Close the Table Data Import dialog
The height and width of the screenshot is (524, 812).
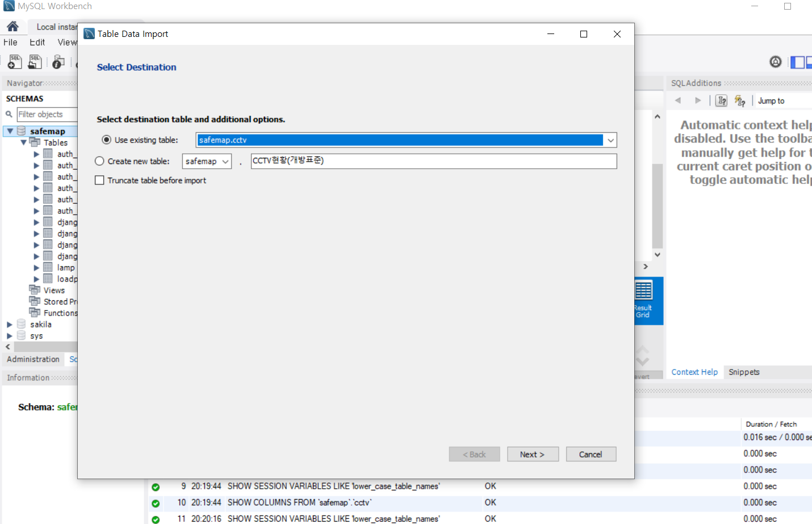click(617, 34)
